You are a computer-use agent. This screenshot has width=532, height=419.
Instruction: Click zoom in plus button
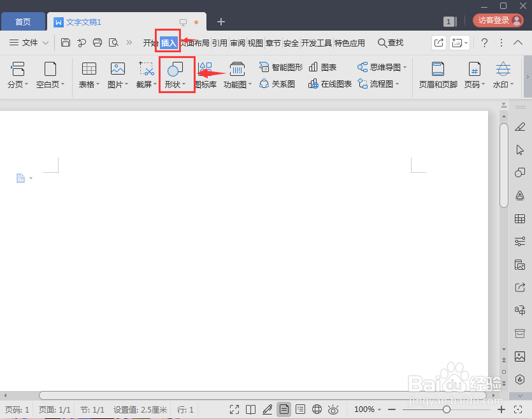pos(501,409)
